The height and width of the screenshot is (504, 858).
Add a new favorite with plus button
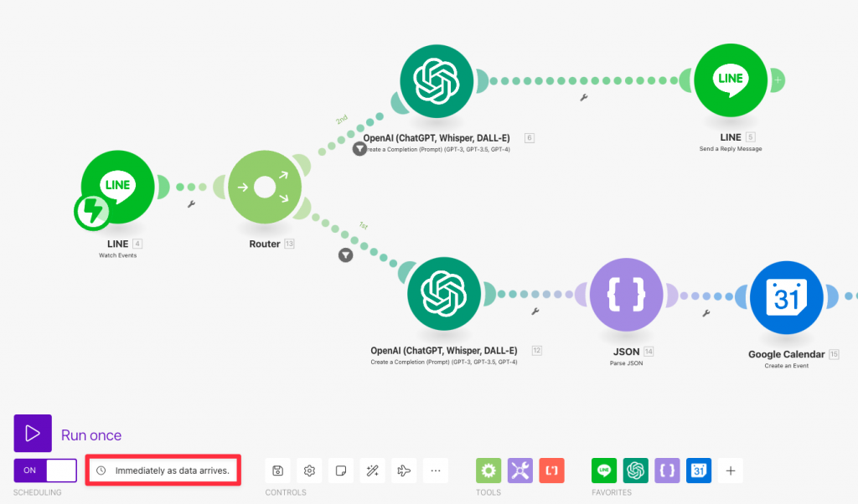coord(731,471)
